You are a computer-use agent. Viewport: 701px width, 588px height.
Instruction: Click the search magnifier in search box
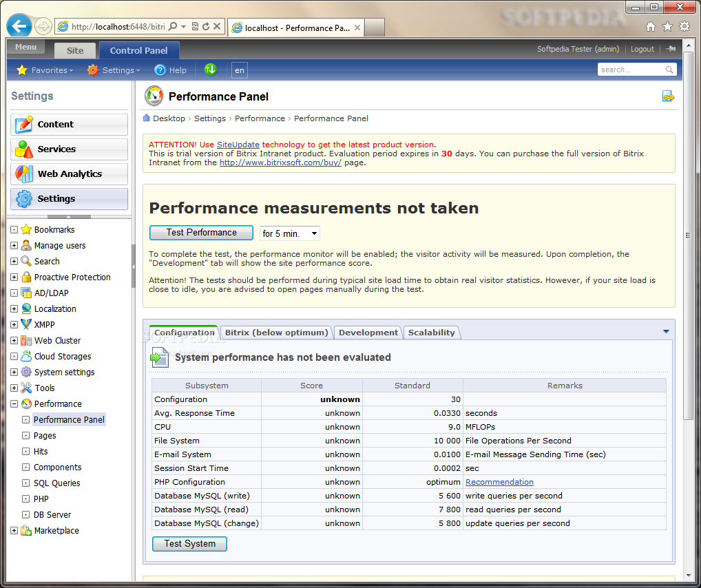coord(669,70)
